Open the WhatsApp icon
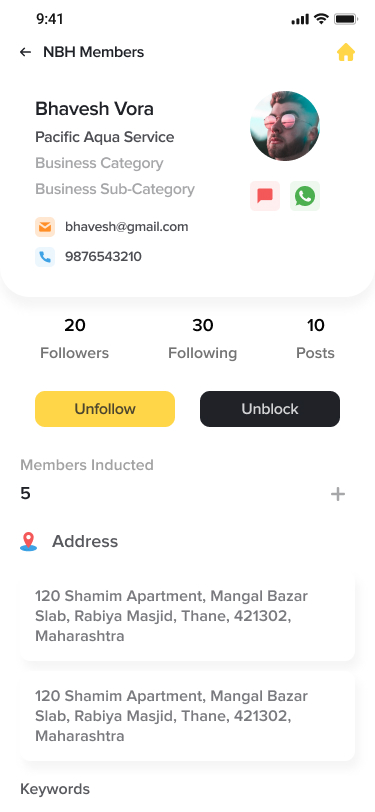 305,196
